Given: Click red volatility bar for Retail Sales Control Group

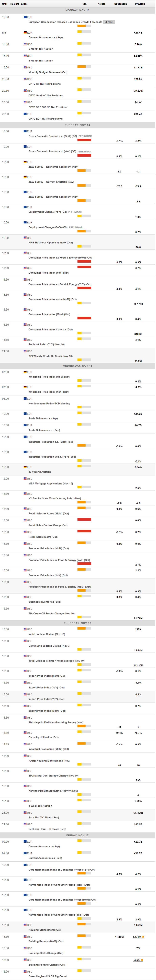Looking at the screenshot, I should pos(84,519).
